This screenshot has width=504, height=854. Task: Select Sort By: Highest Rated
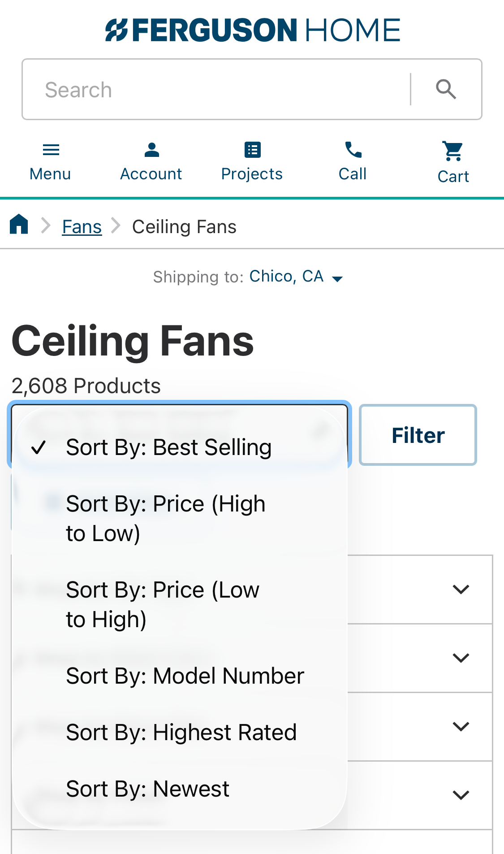(181, 732)
